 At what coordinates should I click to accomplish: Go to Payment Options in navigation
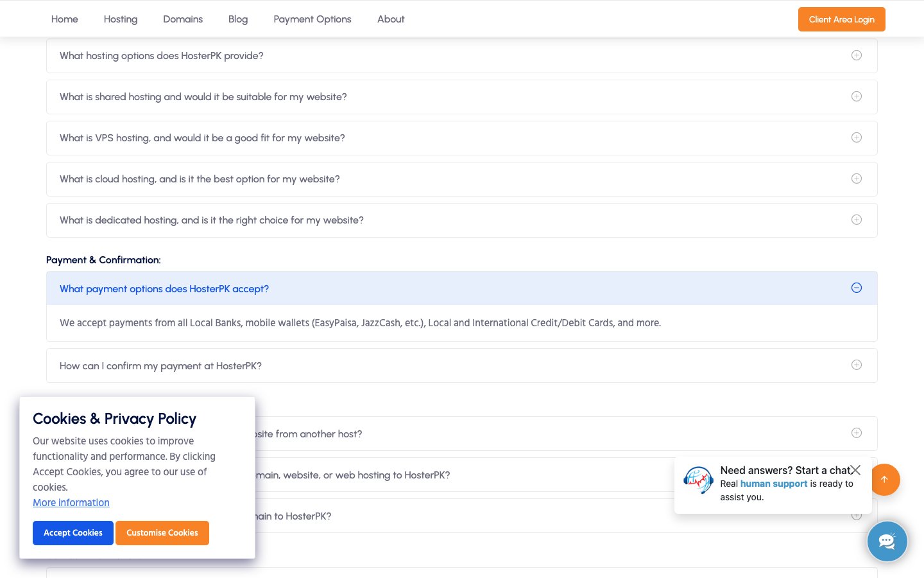point(312,19)
